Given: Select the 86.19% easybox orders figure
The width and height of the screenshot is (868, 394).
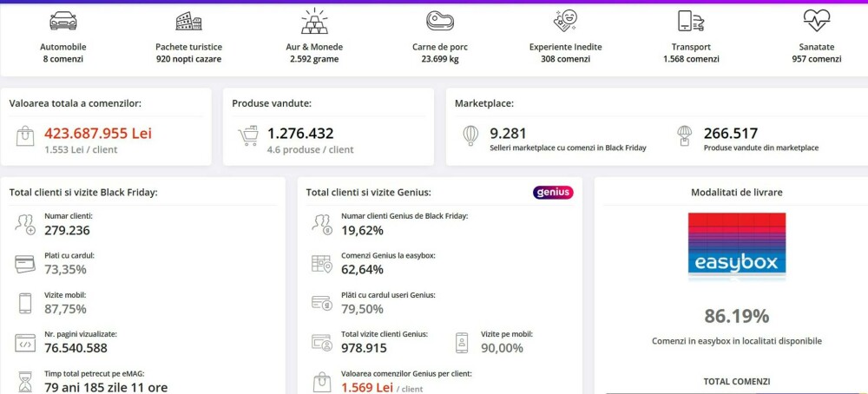Looking at the screenshot, I should (736, 316).
